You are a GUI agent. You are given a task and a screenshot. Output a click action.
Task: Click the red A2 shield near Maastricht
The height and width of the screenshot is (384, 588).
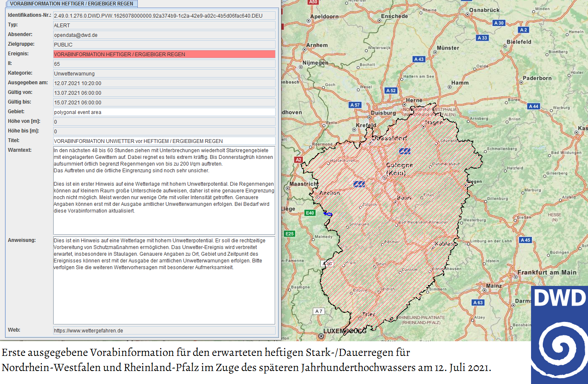coord(298,160)
